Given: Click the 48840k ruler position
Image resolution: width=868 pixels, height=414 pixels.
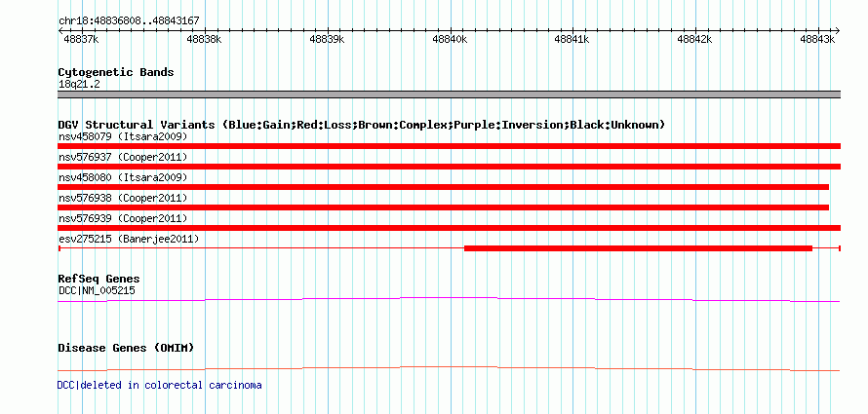Looking at the screenshot, I should [x=450, y=39].
